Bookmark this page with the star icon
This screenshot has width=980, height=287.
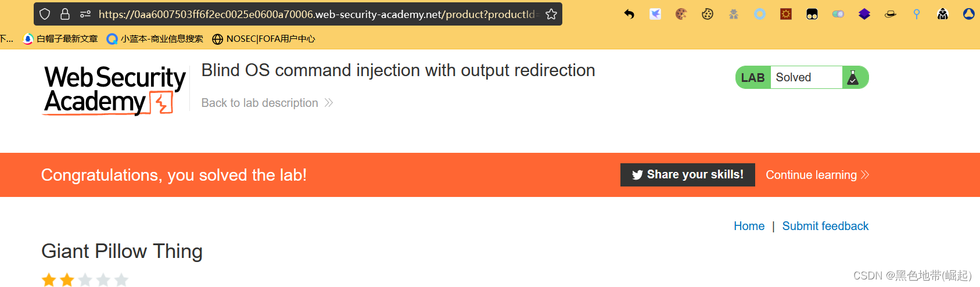(551, 14)
